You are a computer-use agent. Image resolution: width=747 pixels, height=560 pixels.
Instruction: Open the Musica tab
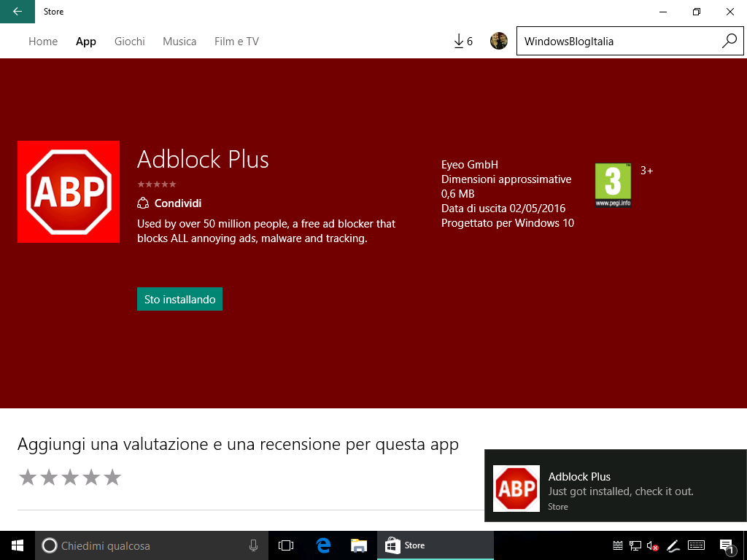coord(179,42)
